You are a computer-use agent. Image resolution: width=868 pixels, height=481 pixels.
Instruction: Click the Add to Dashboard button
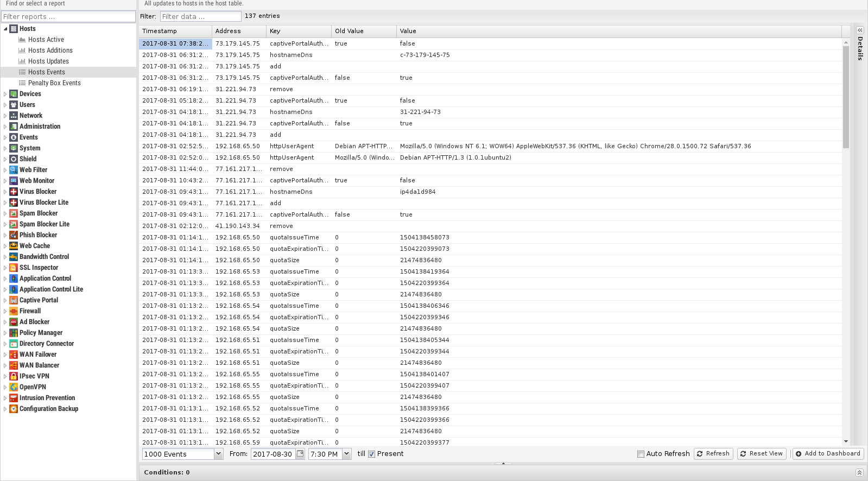click(828, 453)
